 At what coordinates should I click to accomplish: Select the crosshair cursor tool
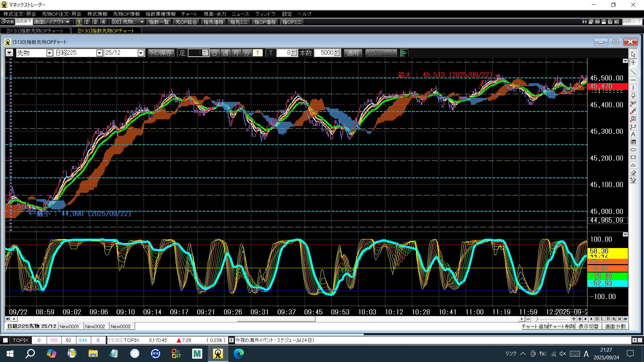coord(633,63)
